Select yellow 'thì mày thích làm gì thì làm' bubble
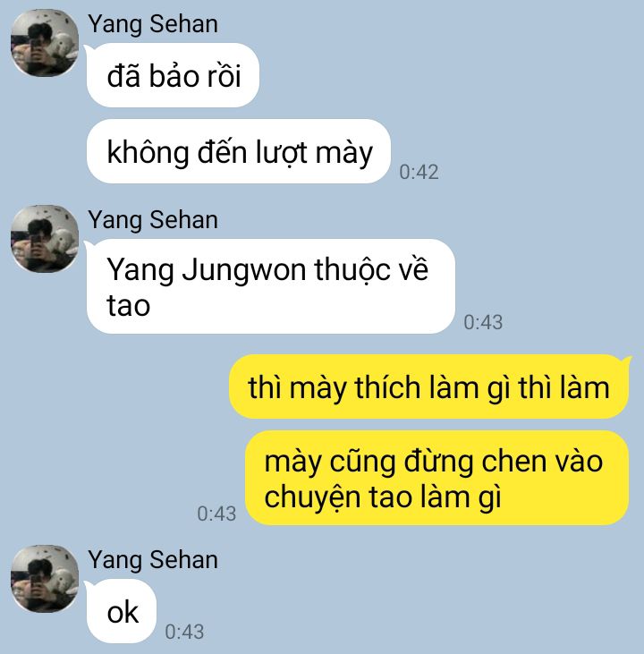644x654 pixels. click(429, 386)
